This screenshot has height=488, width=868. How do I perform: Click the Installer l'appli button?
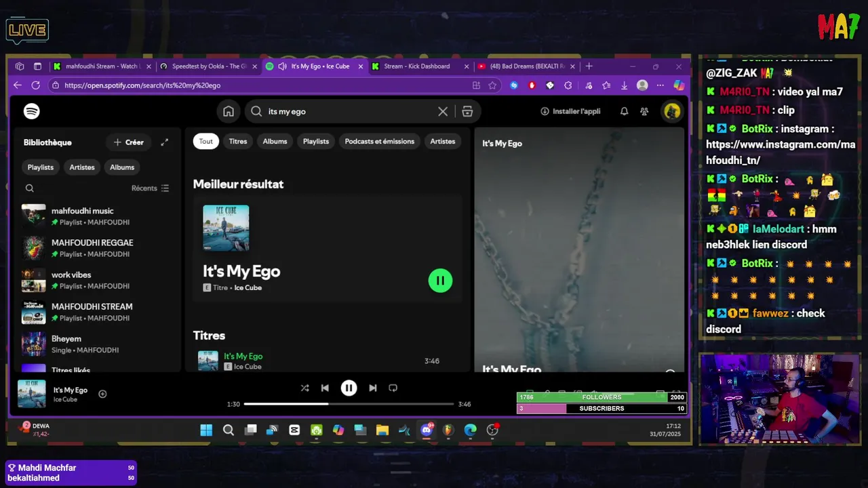[570, 111]
